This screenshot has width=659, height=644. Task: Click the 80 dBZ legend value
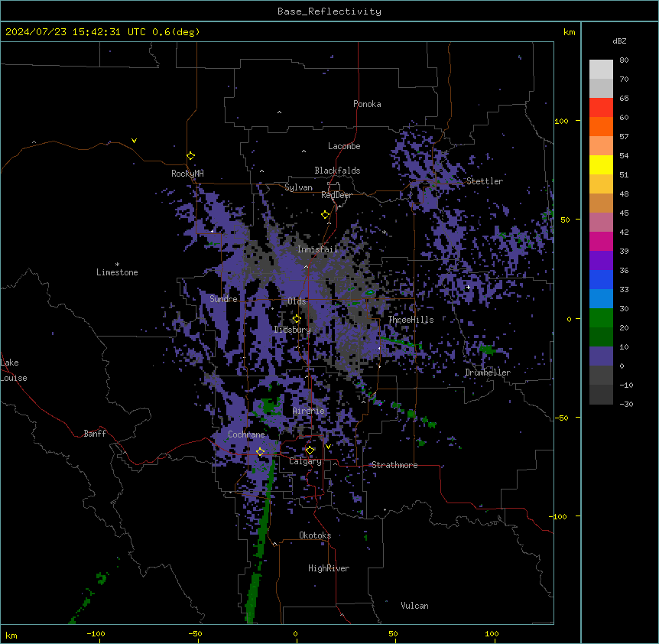coord(624,60)
